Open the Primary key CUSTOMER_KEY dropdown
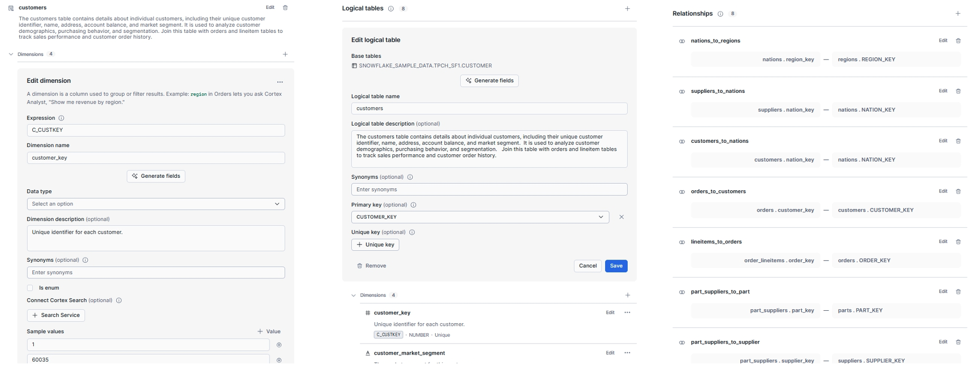 pos(480,217)
